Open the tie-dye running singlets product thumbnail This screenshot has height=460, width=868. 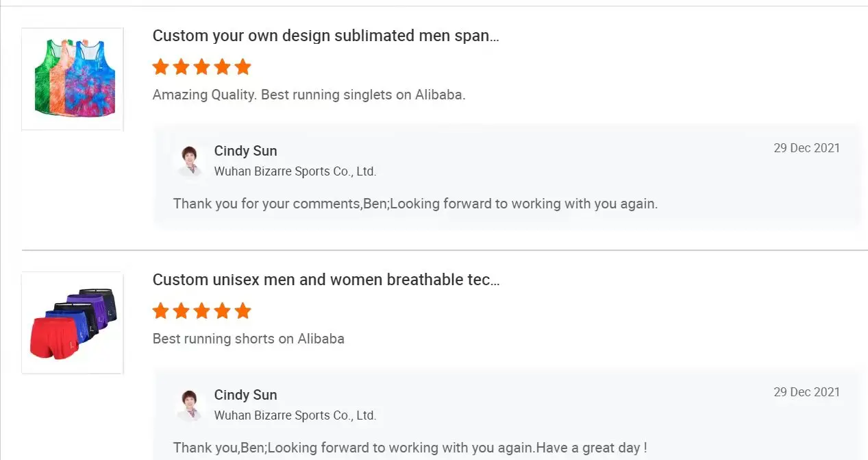[x=73, y=79]
